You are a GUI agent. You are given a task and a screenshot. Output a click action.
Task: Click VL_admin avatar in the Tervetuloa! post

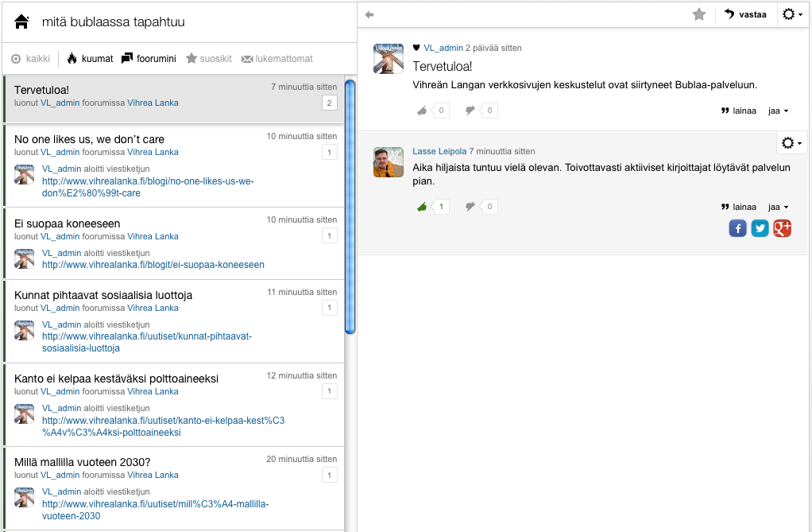click(x=389, y=59)
